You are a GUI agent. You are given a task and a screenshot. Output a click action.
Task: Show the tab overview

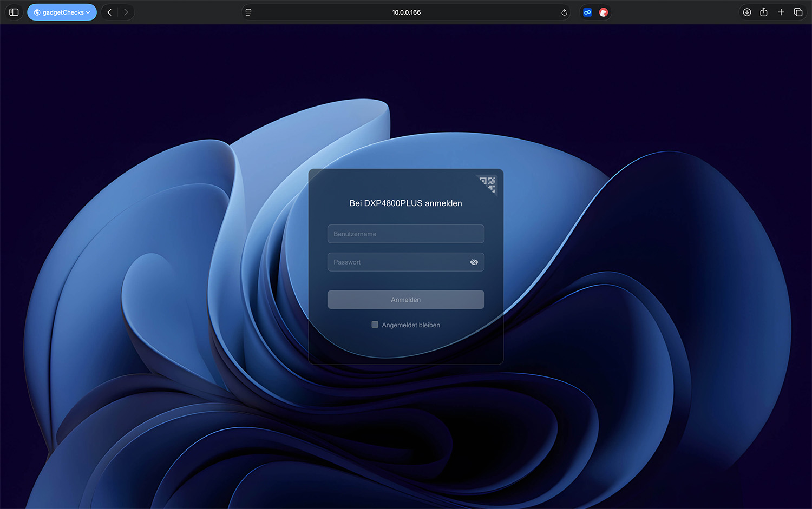(798, 12)
